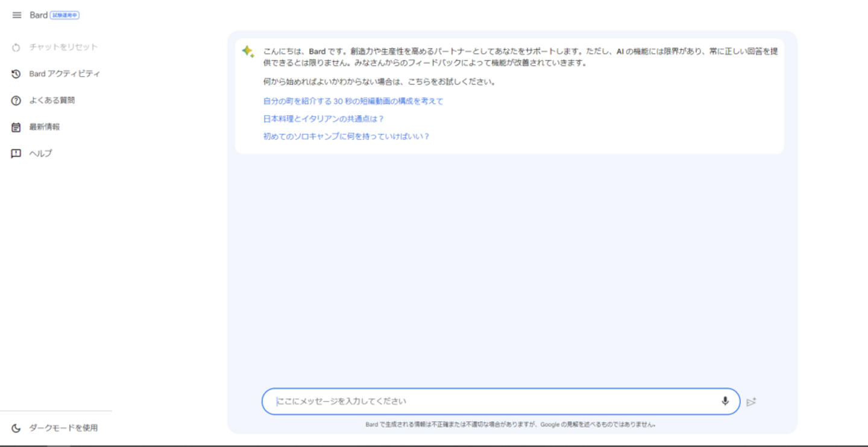The width and height of the screenshot is (868, 447).
Task: Click the Bard sparkle icon in greeting
Action: coord(248,52)
